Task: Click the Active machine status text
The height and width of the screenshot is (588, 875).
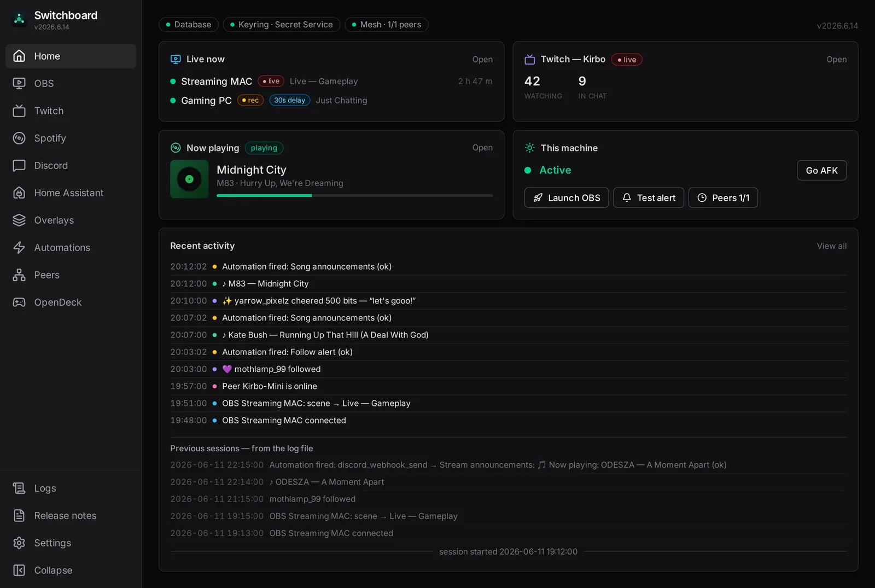Action: [555, 170]
